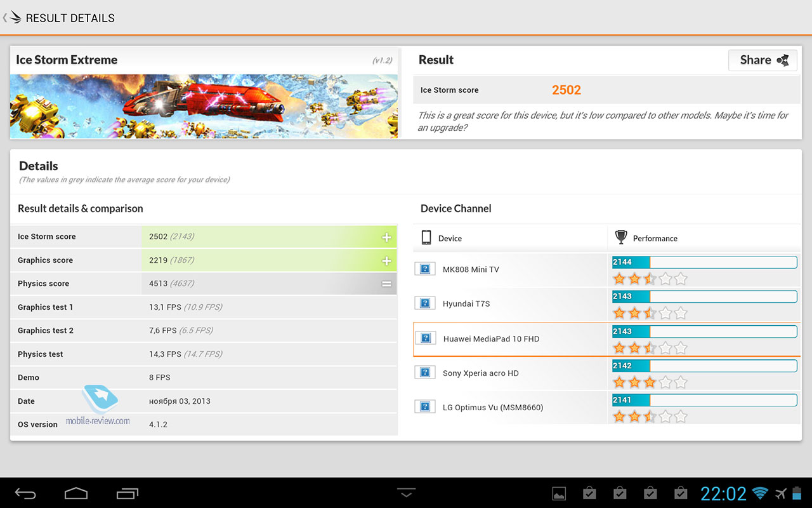Viewport: 812px width, 508px height.
Task: Click the Graphics test 2 value 7,6 FPS
Action: (x=163, y=331)
